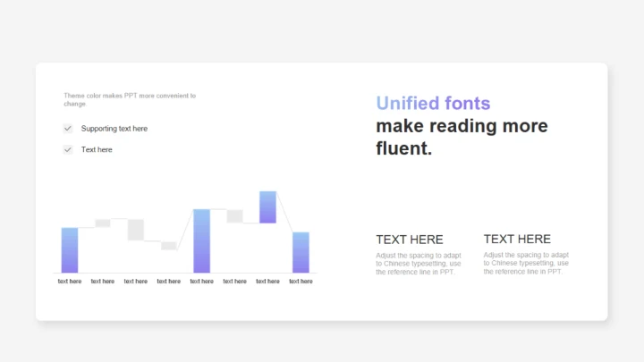Select the "Unified fonts" gradient heading
The height and width of the screenshot is (362, 644).
click(x=433, y=103)
